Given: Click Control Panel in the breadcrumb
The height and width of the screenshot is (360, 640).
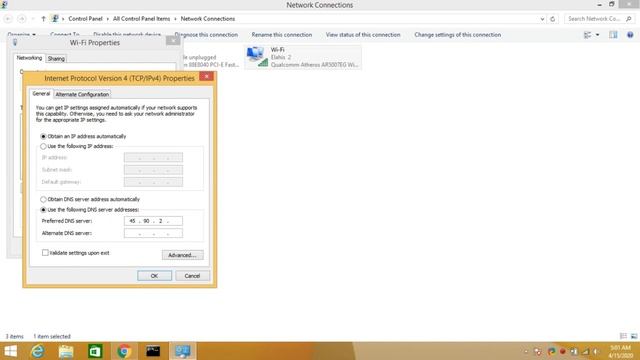Looking at the screenshot, I should [x=85, y=19].
